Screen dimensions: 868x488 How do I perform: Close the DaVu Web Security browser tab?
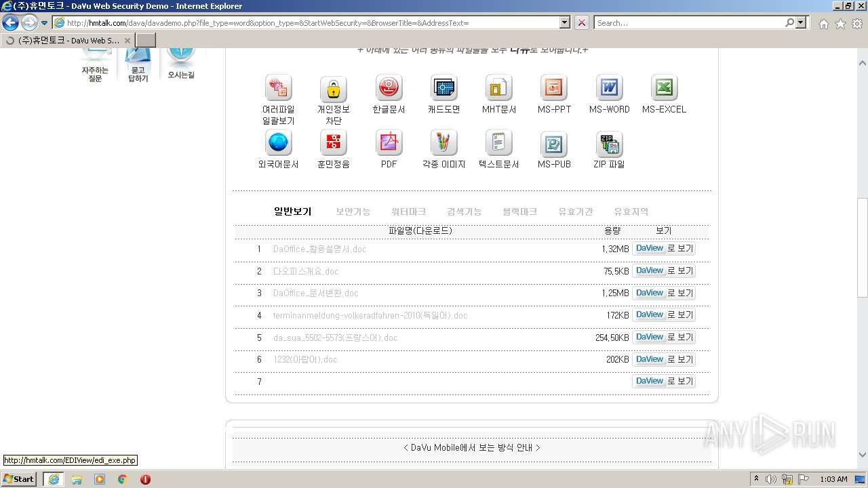(x=127, y=41)
